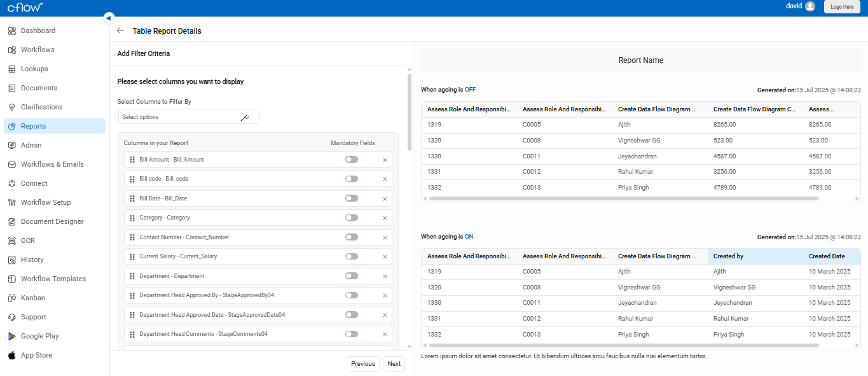The height and width of the screenshot is (376, 868).
Task: Collapse the sidebar with the blue arrow
Action: tap(109, 18)
